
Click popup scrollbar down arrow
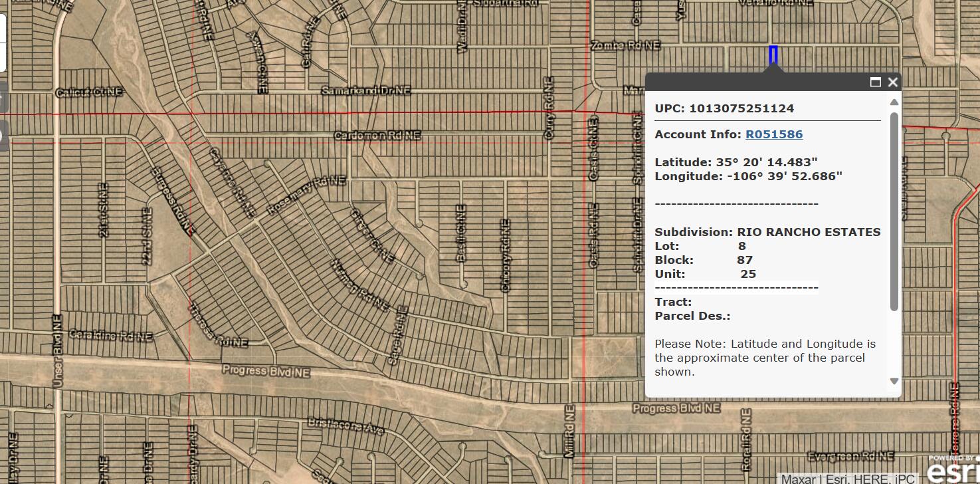coord(894,381)
